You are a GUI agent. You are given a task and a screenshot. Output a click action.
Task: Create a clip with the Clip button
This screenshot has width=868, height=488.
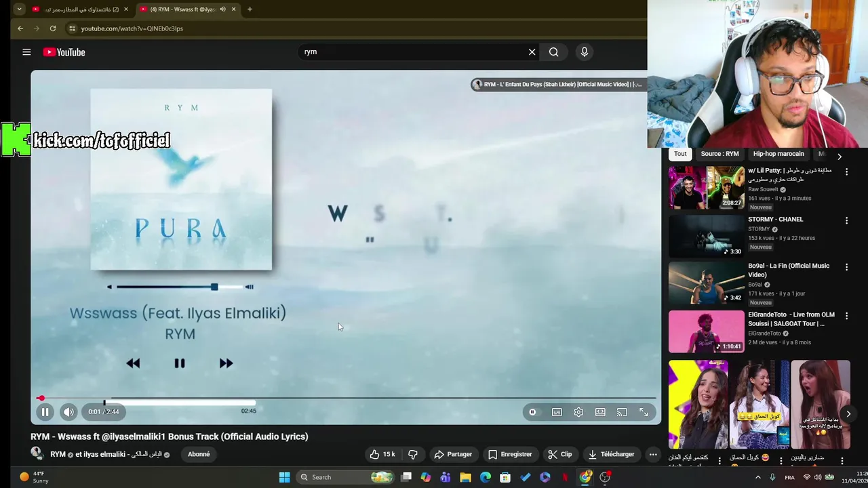pyautogui.click(x=560, y=454)
